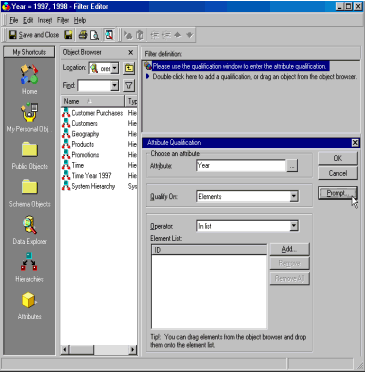Open the File menu
The width and height of the screenshot is (365, 373).
[x=14, y=20]
